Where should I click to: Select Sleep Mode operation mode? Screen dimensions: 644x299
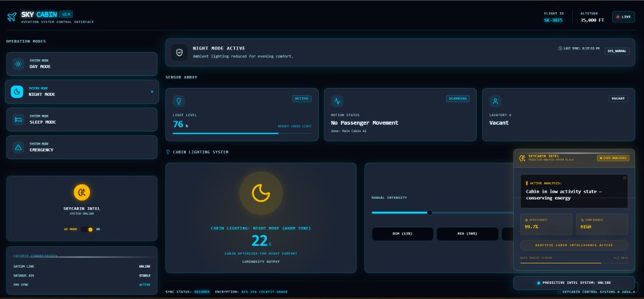81,119
